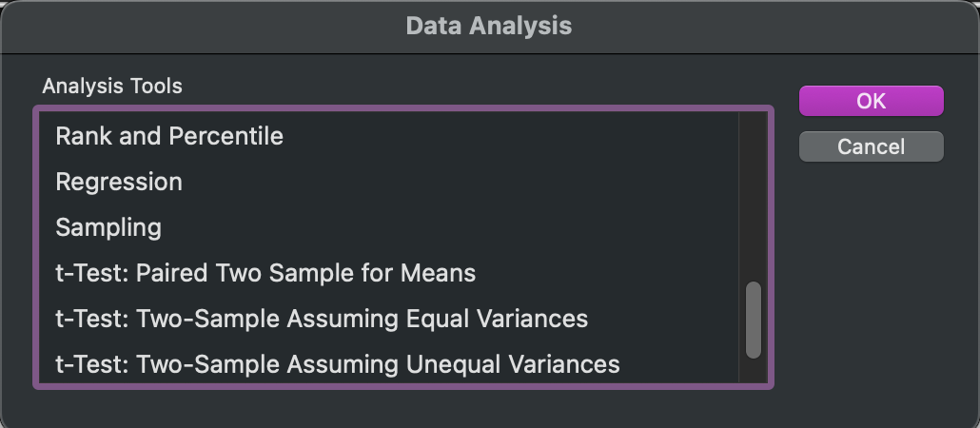Choose the Regression analysis tool
The width and height of the screenshot is (980, 428).
[389, 182]
